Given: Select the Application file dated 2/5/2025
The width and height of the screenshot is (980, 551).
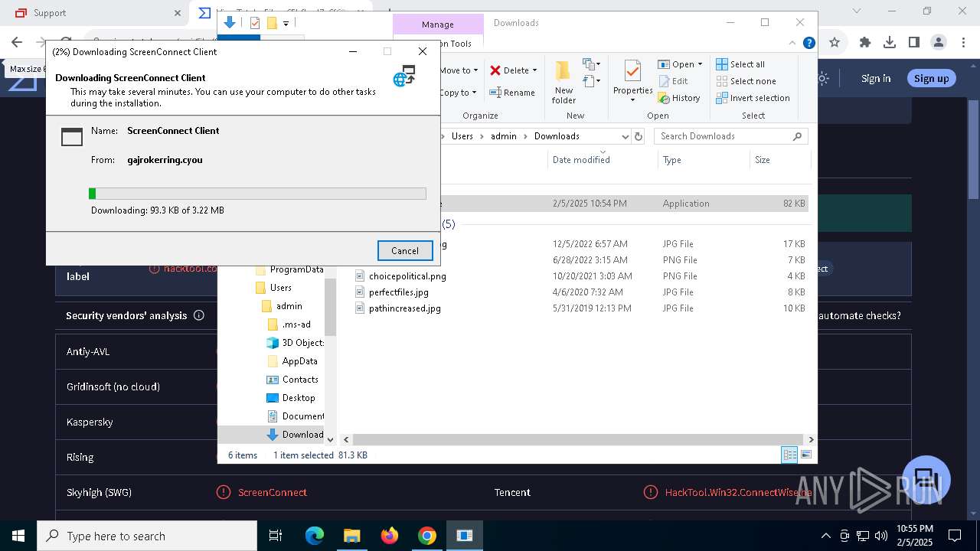Looking at the screenshot, I should 624,204.
